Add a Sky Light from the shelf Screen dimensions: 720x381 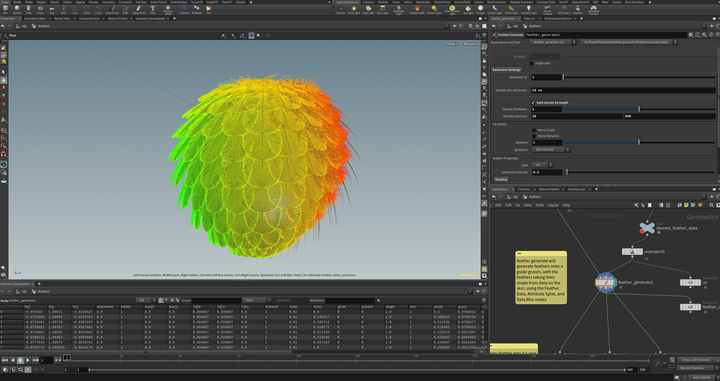(x=468, y=10)
